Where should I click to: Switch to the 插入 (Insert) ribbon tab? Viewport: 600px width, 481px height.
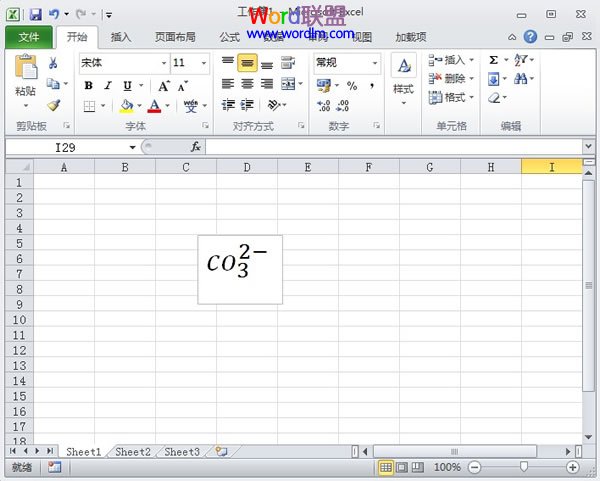pos(120,37)
